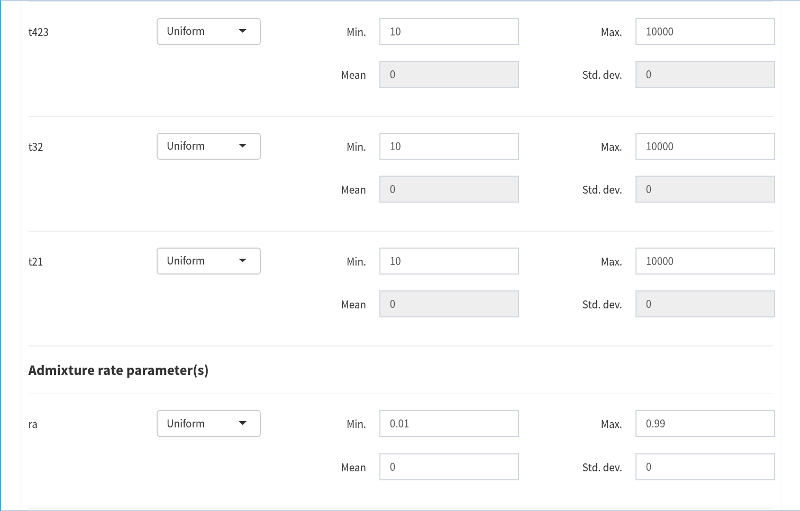This screenshot has width=800, height=511.
Task: Click the t423 Mean field
Action: click(448, 75)
